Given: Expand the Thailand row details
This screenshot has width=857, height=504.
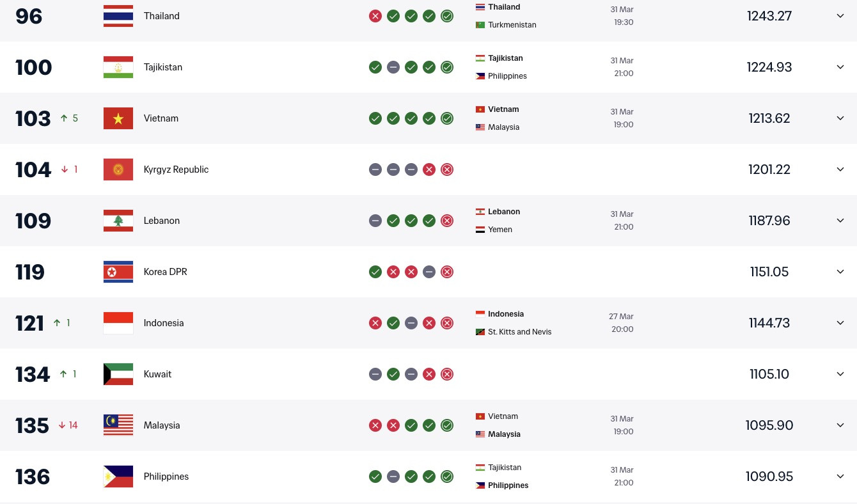Looking at the screenshot, I should click(840, 16).
